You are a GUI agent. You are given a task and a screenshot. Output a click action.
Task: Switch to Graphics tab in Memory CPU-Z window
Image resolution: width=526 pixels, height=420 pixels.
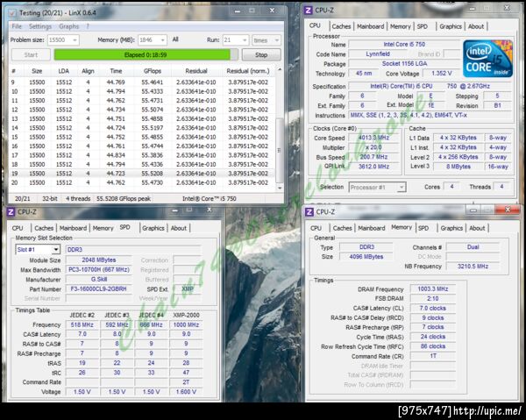451,228
